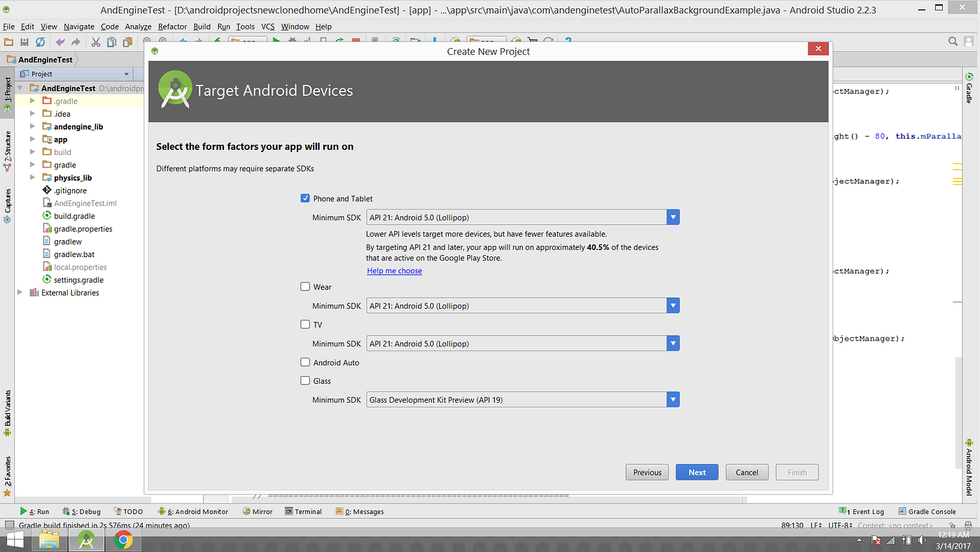This screenshot has width=980, height=552.
Task: Click the Help me choose link
Action: point(394,270)
